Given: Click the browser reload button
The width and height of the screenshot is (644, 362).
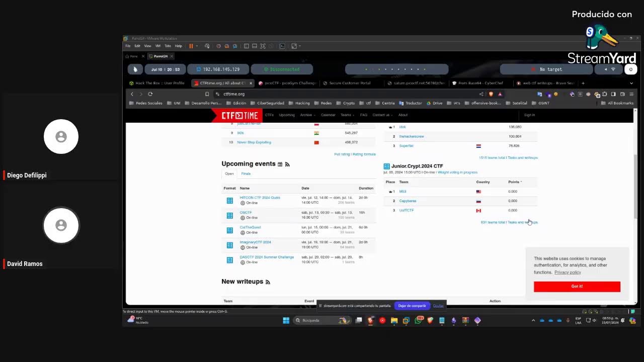Looking at the screenshot, I should [150, 94].
